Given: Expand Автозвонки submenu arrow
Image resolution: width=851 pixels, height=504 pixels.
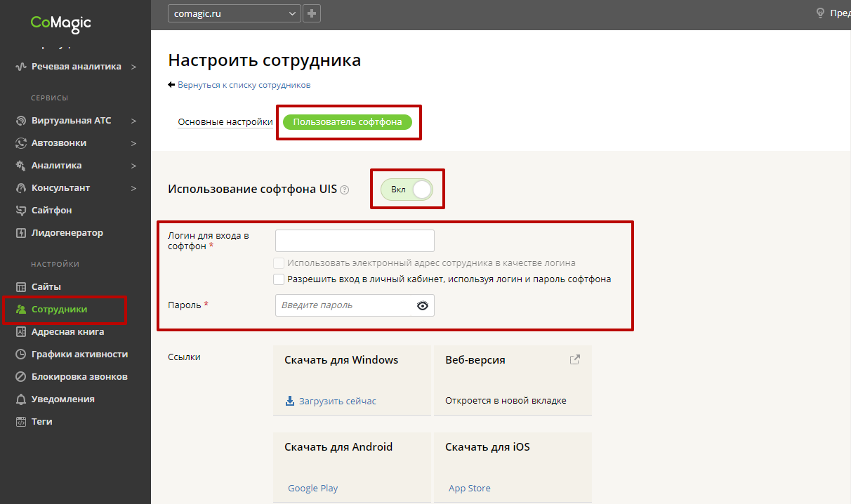Looking at the screenshot, I should click(x=133, y=143).
